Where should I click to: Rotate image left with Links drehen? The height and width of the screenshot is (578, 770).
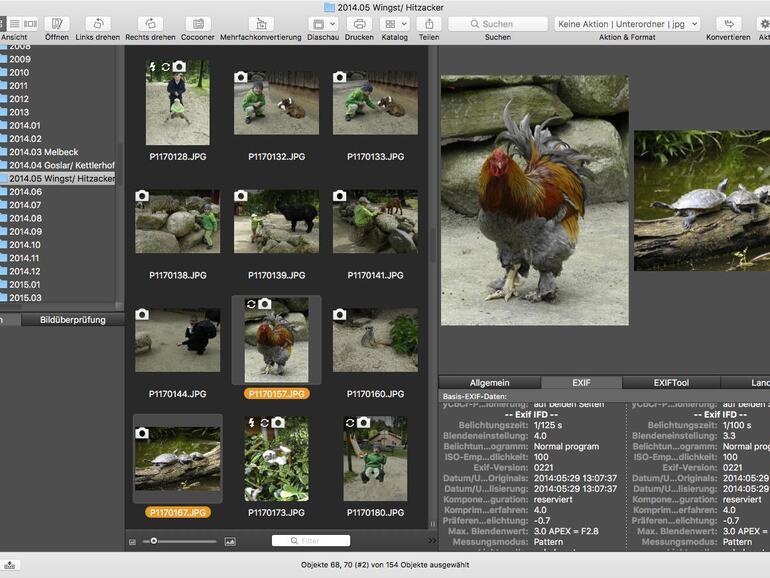[x=98, y=24]
